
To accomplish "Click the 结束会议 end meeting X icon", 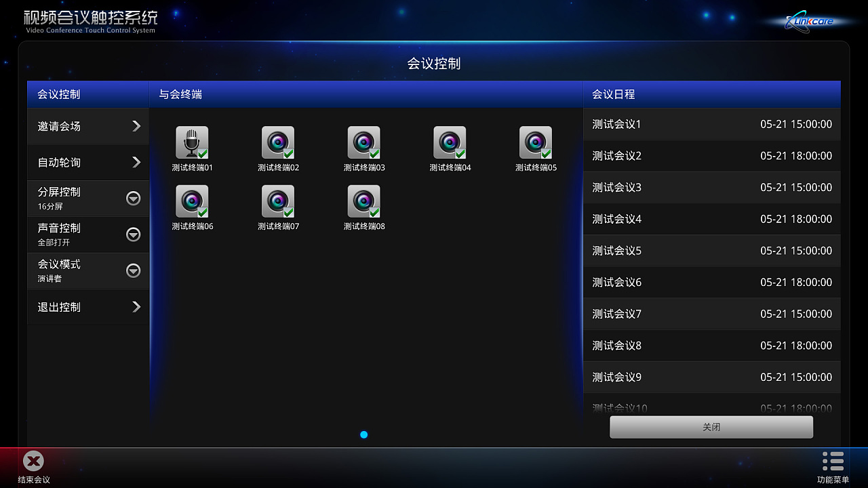I will click(33, 461).
